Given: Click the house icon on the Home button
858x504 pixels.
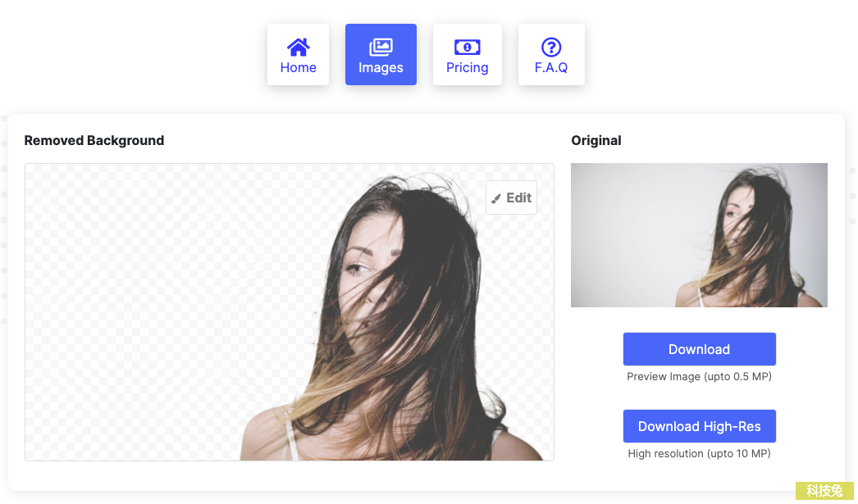Looking at the screenshot, I should coord(298,45).
